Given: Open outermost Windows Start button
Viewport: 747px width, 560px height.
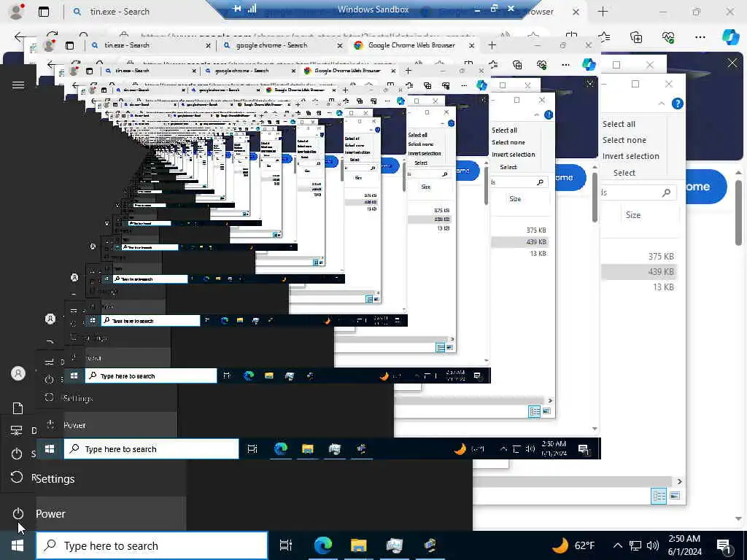Looking at the screenshot, I should coord(18,545).
